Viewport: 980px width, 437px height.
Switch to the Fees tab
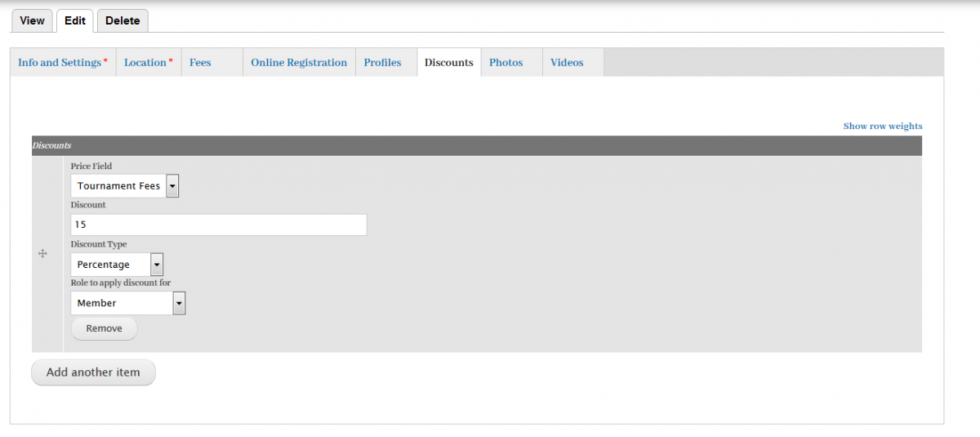coord(200,62)
